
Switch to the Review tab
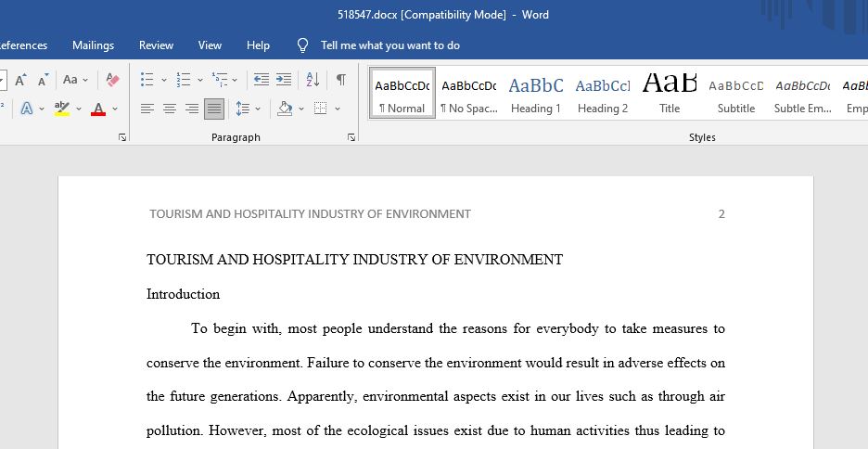tap(156, 45)
